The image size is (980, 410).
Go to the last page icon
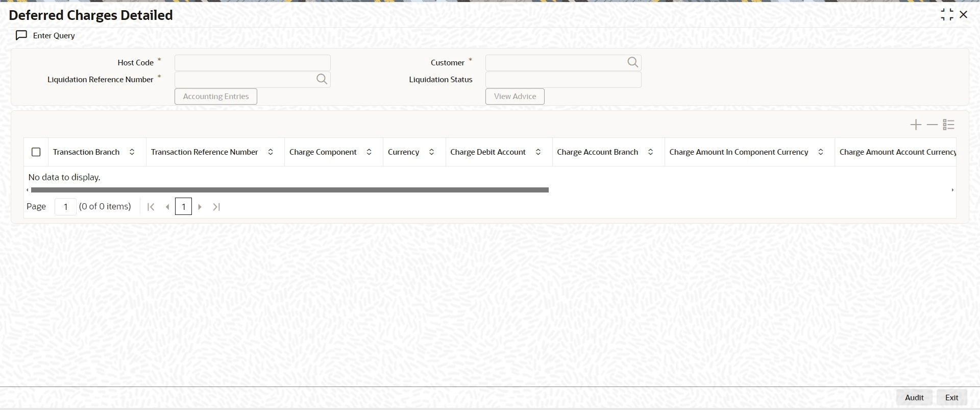coord(216,207)
